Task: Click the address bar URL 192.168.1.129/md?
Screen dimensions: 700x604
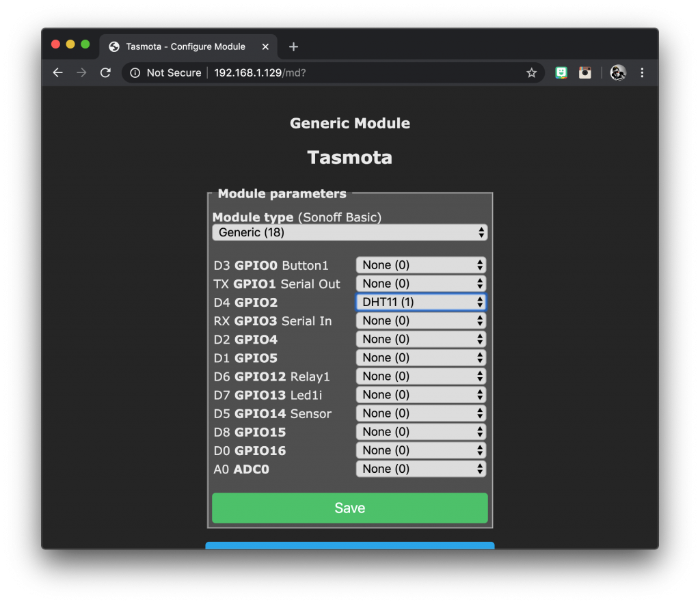Action: 260,72
